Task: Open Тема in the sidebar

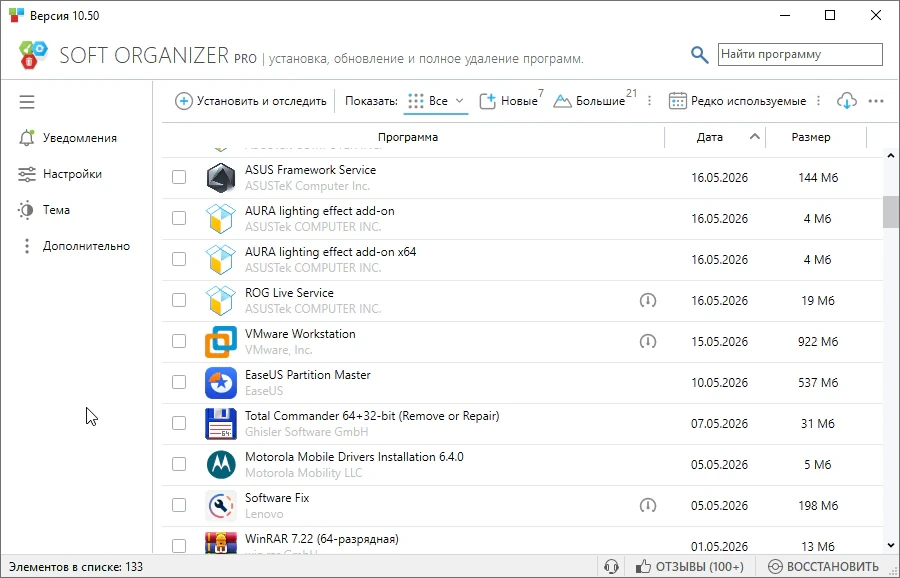Action: pos(44,210)
